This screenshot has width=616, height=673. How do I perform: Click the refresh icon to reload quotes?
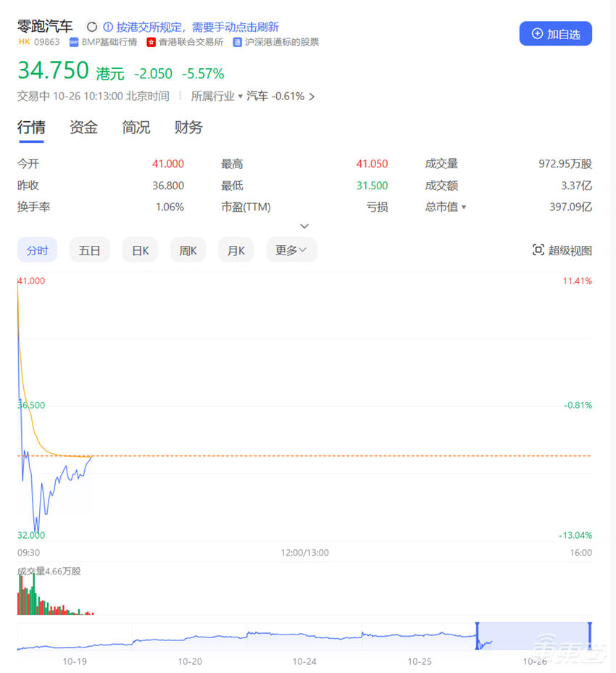tap(91, 26)
